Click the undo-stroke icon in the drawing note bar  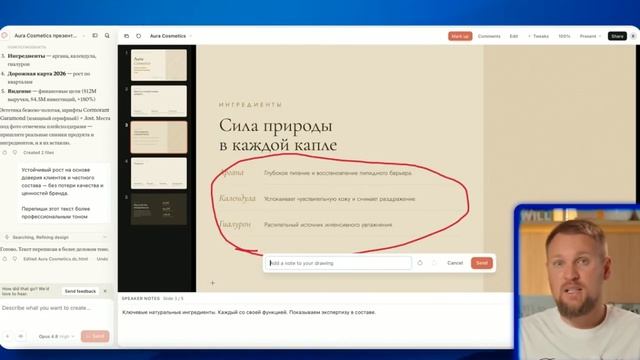click(x=420, y=263)
